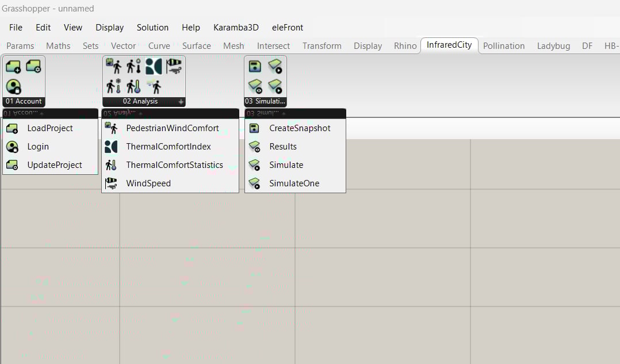Pick PedestrianWindComfort from the Analysis list
This screenshot has height=364, width=620.
(170, 128)
